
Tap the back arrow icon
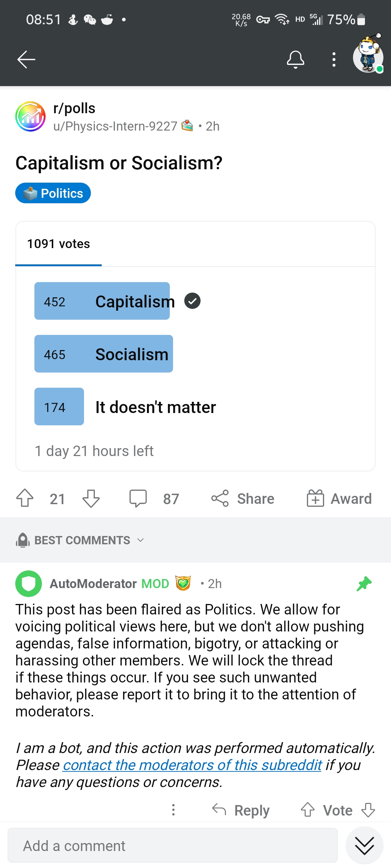[x=26, y=59]
